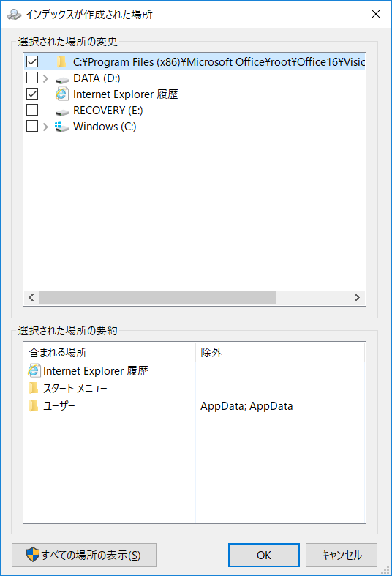
Task: Click Internet Explorer 履歴 in summary list
Action: (x=95, y=370)
